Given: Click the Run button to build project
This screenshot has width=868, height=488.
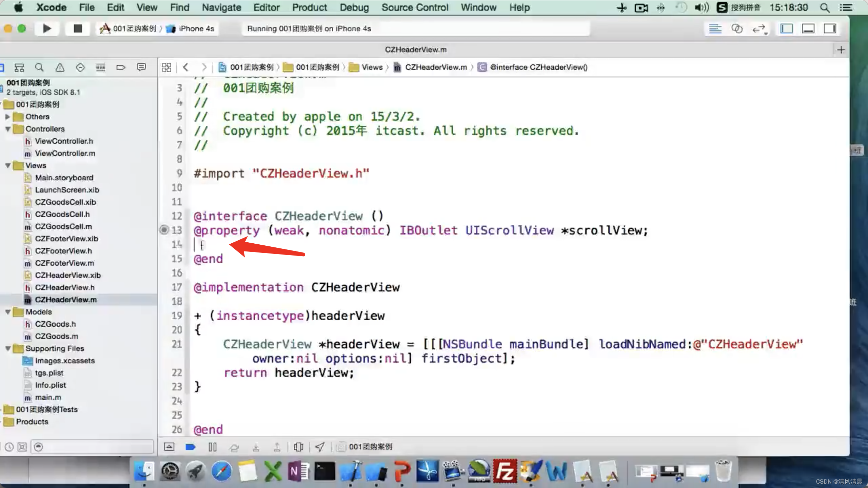Looking at the screenshot, I should pyautogui.click(x=47, y=28).
